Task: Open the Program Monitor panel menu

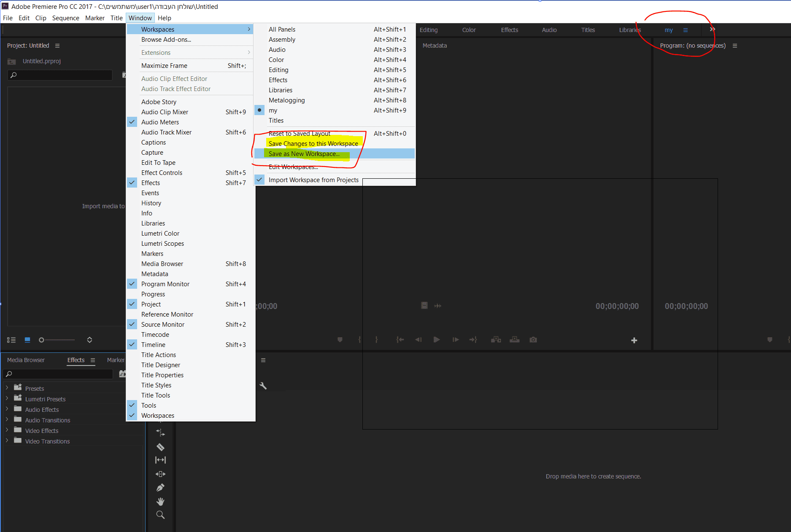Action: [x=735, y=46]
